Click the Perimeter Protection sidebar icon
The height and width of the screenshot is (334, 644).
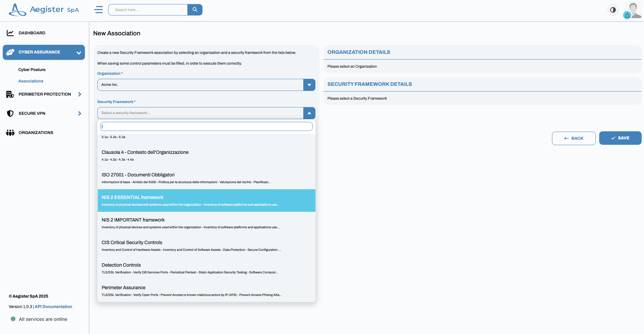[x=10, y=94]
